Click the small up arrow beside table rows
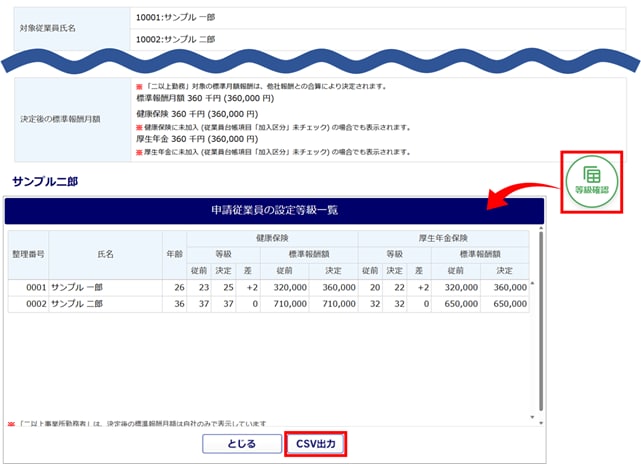This screenshot has width=641, height=464. (x=532, y=283)
